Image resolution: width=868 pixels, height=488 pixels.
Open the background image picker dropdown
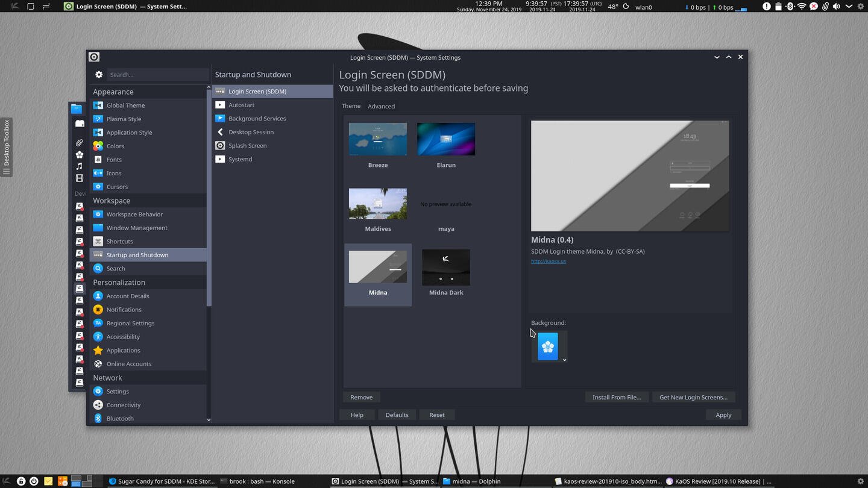pyautogui.click(x=549, y=347)
